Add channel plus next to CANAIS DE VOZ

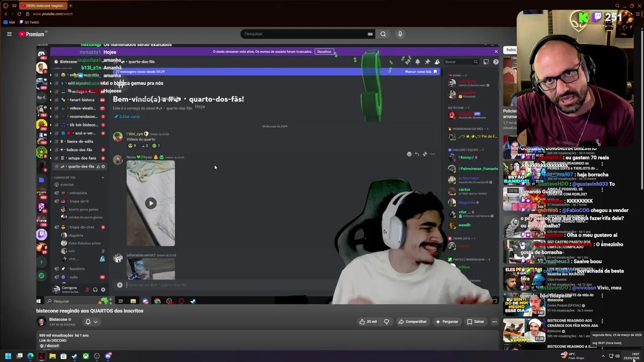click(103, 177)
